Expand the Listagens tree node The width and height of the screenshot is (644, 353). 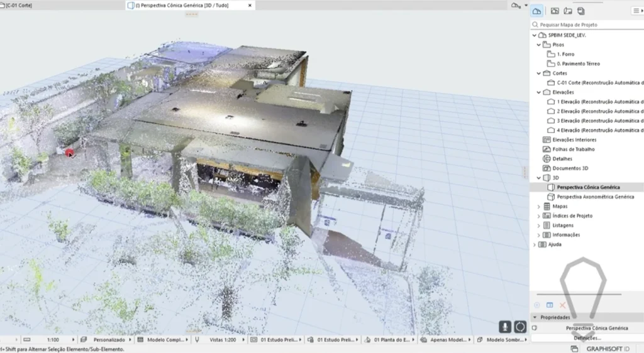pyautogui.click(x=538, y=225)
